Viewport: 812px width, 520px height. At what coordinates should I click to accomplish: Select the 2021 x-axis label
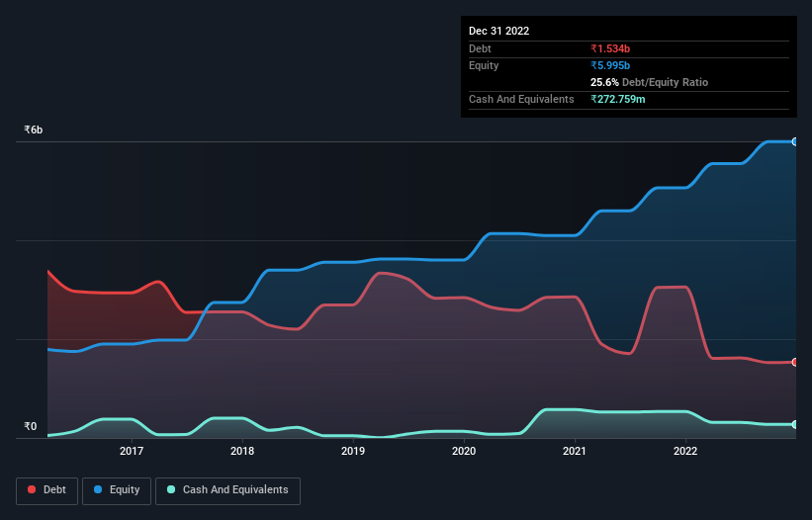[575, 451]
